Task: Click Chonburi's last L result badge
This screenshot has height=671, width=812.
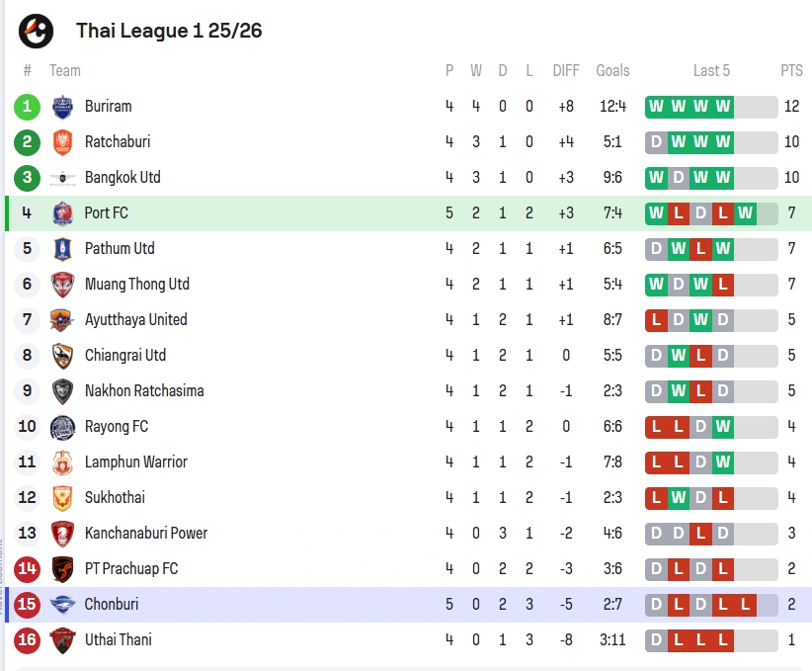Action: tap(745, 605)
